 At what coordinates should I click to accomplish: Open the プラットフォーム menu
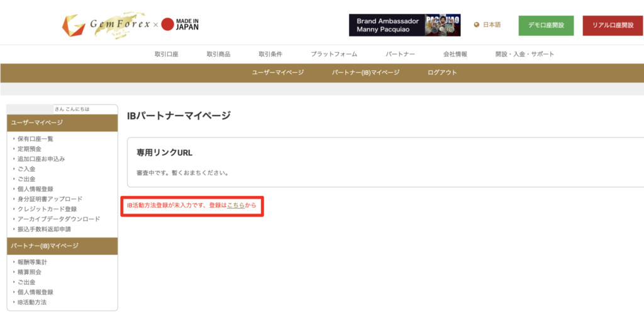pyautogui.click(x=334, y=54)
